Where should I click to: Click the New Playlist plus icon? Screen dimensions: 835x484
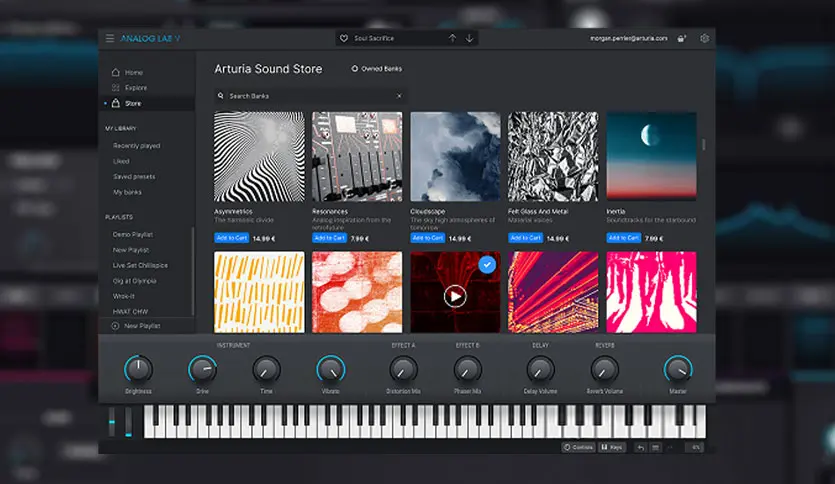pos(115,326)
